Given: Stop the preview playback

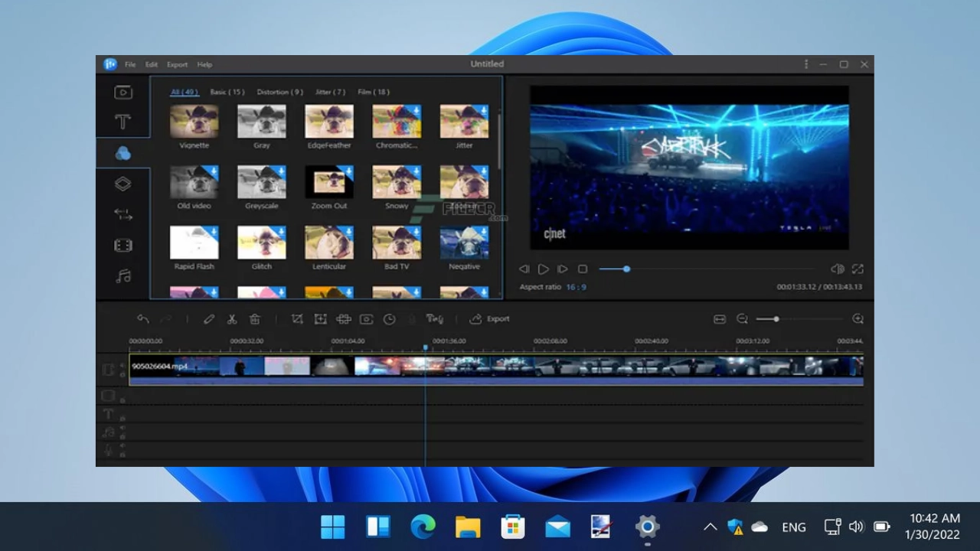Looking at the screenshot, I should pos(583,269).
